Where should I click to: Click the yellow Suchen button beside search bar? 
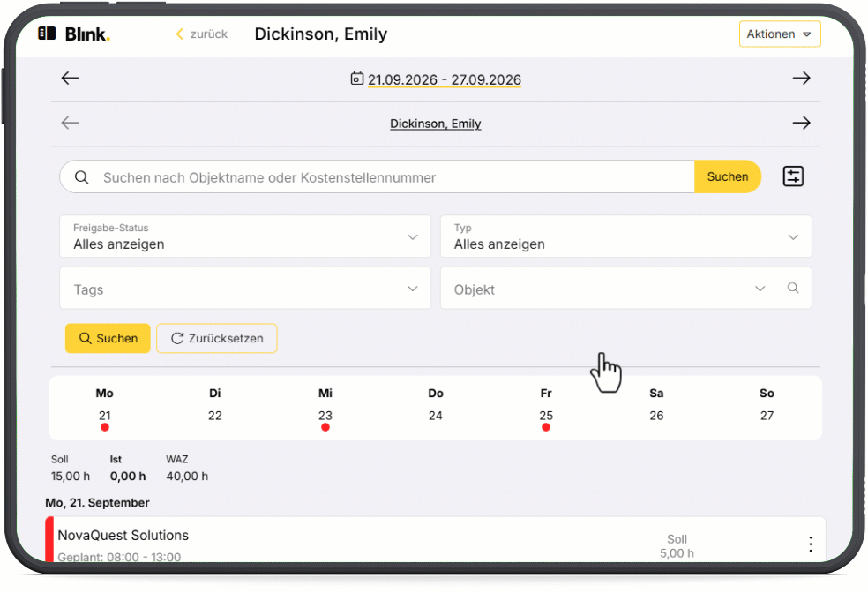728,176
